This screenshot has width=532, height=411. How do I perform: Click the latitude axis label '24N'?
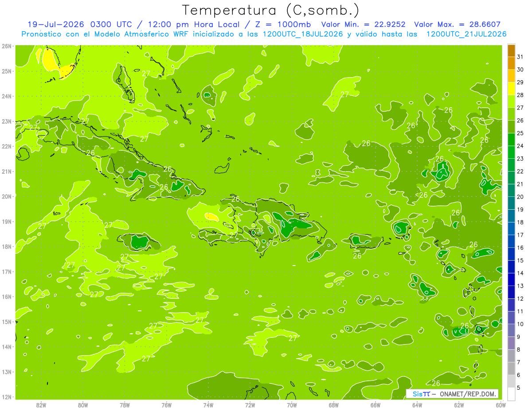coord(6,96)
